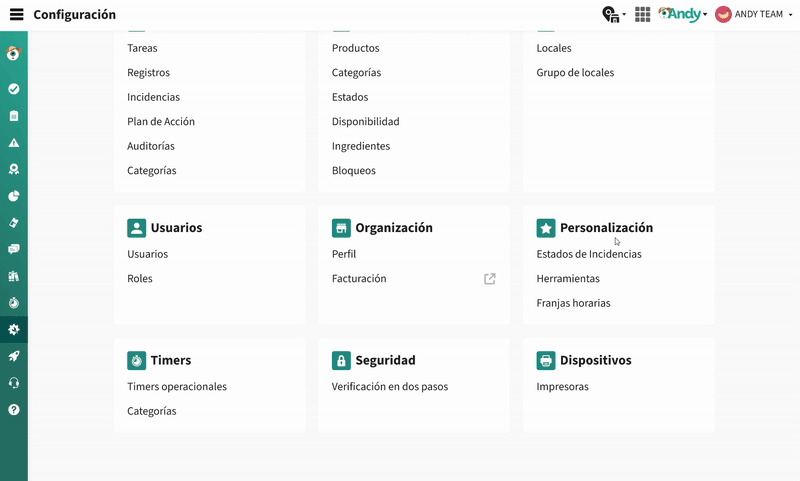Open the warning triangle incidents icon

point(14,143)
